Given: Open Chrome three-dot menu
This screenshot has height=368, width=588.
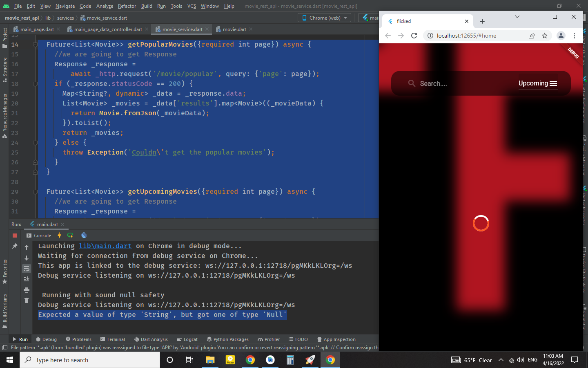Looking at the screenshot, I should tap(574, 36).
